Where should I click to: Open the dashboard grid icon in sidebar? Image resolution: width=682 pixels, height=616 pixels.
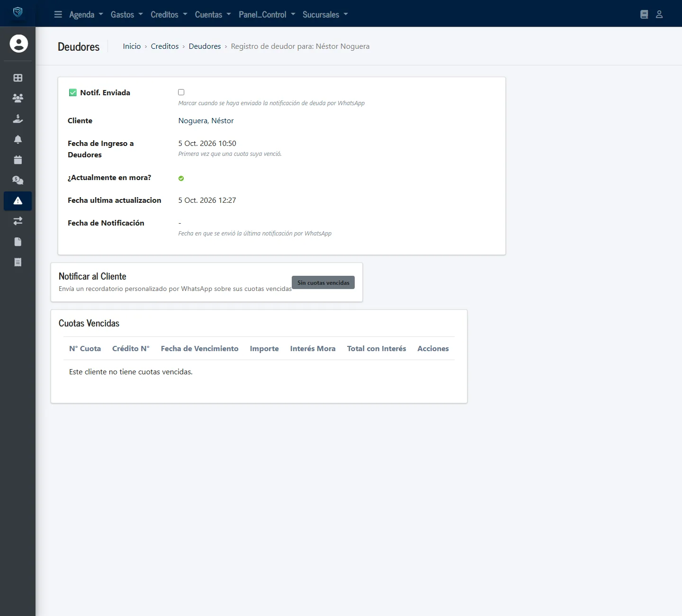[18, 78]
